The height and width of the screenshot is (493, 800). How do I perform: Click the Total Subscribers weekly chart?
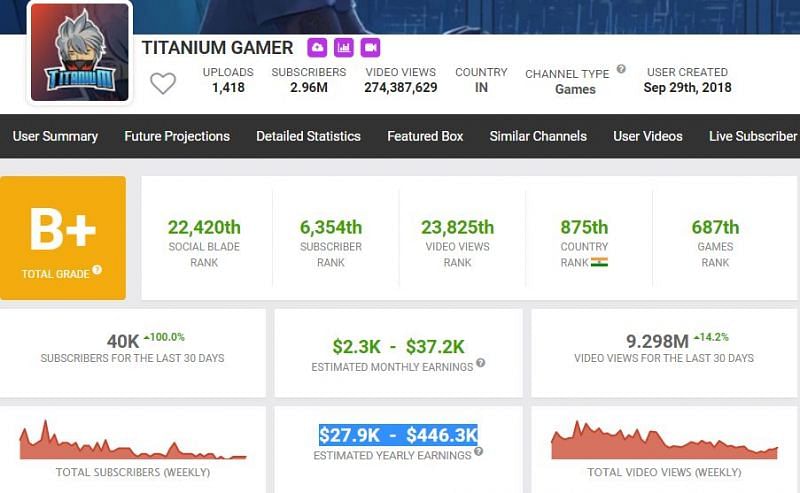132,441
